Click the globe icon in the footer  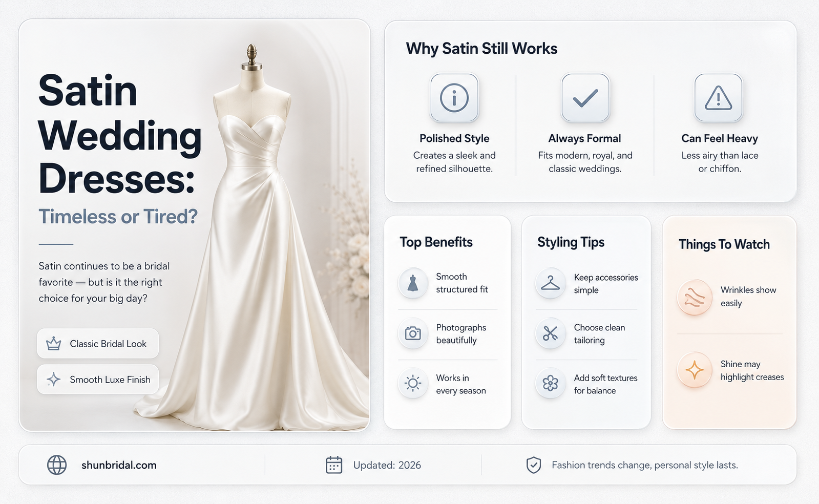[57, 465]
